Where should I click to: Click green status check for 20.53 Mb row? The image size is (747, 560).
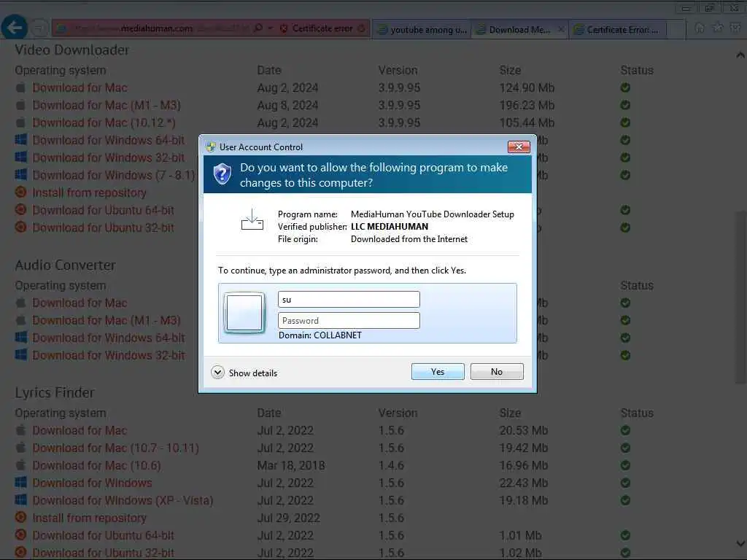tap(625, 430)
